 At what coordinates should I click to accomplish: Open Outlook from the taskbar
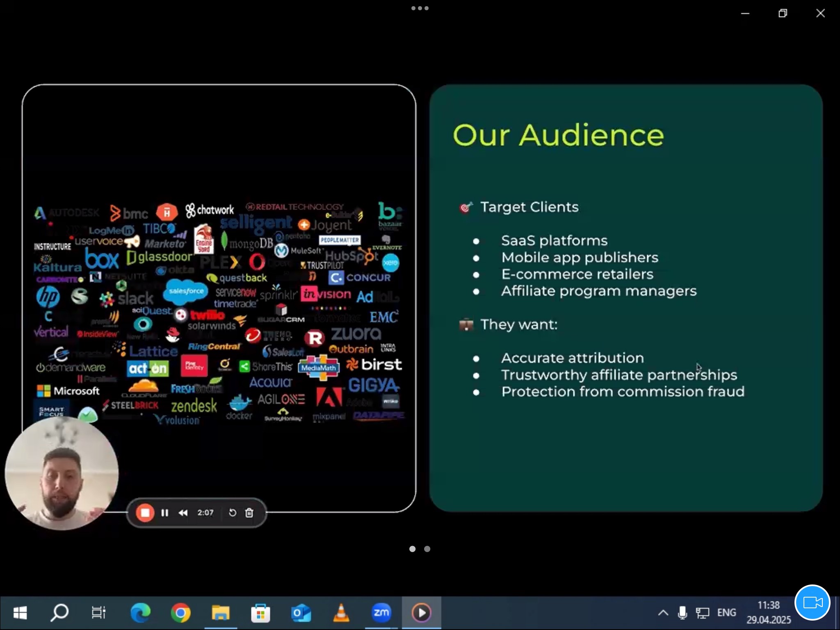pos(301,613)
